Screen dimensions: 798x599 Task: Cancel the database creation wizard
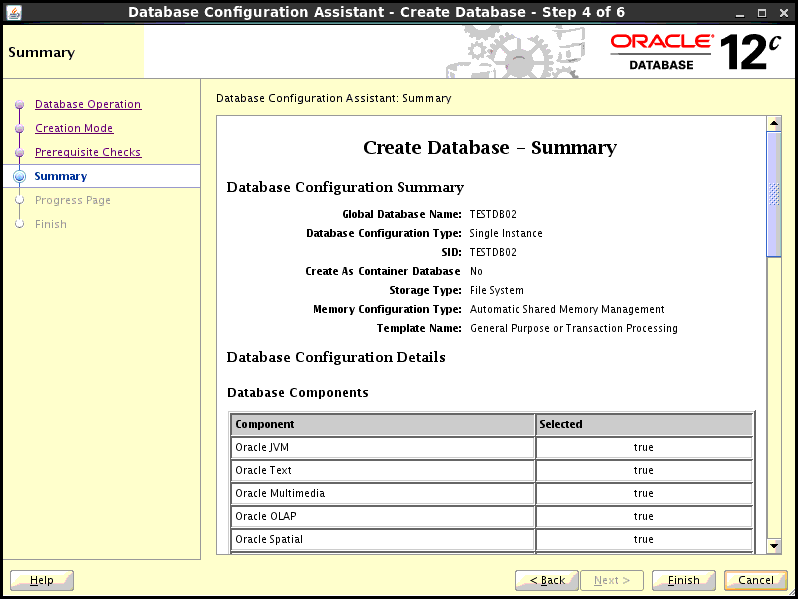click(x=756, y=580)
